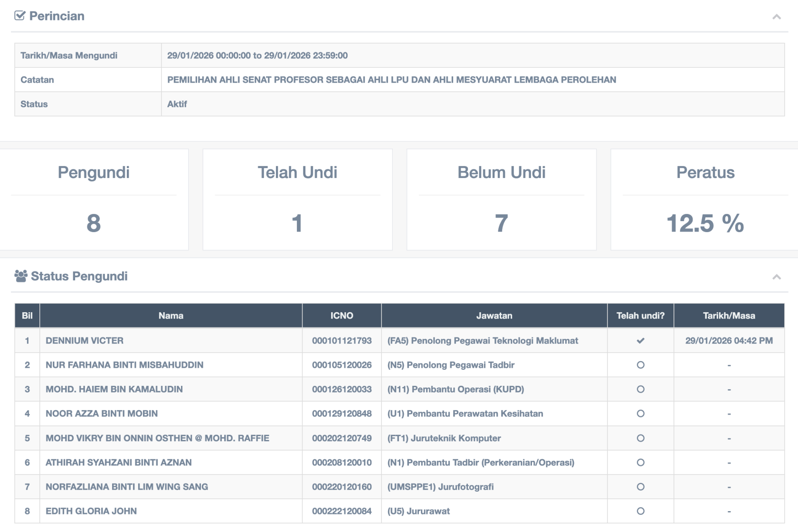The width and height of the screenshot is (798, 532).
Task: Click the unvoted circle for NUR FARHANA
Action: coord(640,365)
